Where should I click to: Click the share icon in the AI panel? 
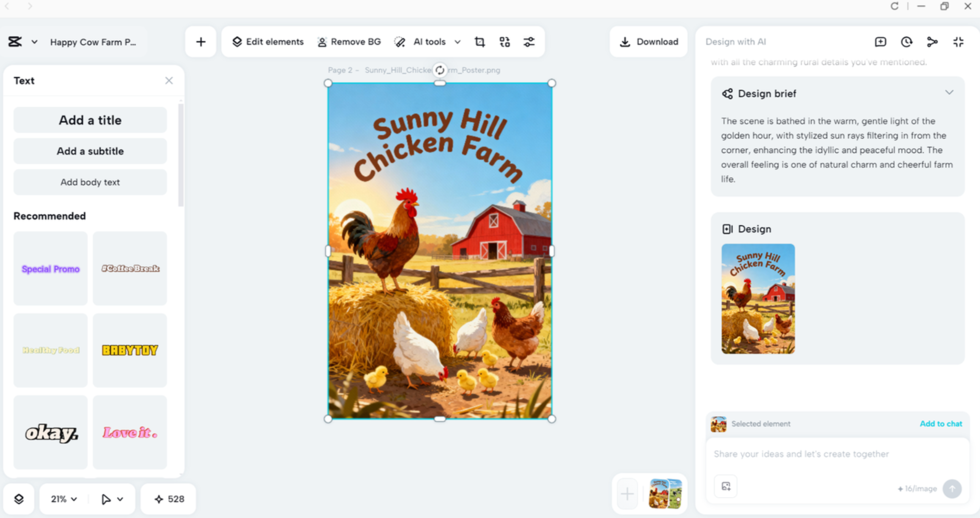coord(932,41)
